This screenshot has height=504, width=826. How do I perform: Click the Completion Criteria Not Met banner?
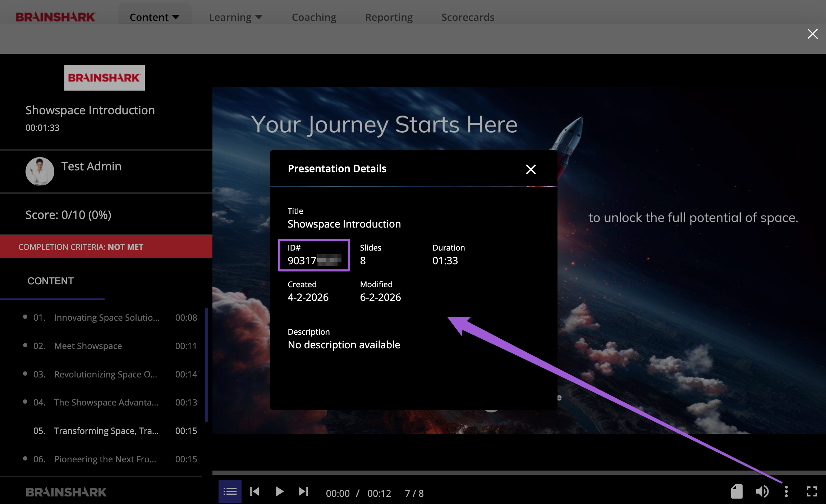(x=106, y=247)
